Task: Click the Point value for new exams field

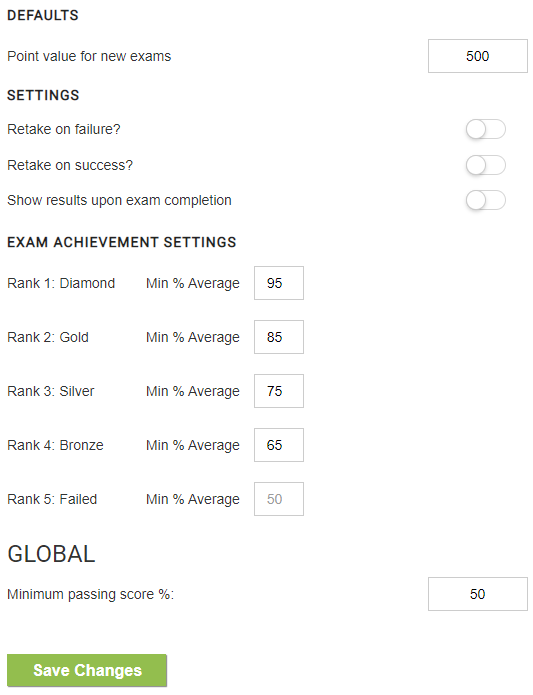Action: coord(478,56)
